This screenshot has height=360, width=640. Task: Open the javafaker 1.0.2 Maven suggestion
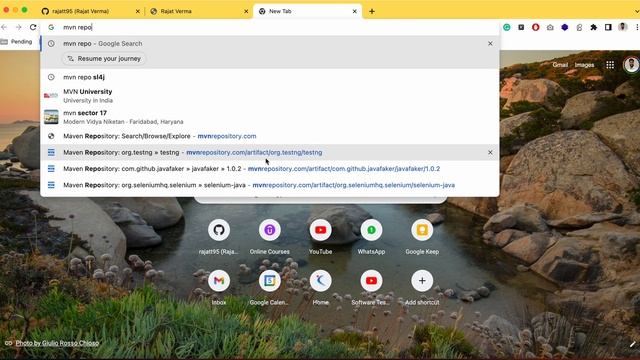click(269, 169)
